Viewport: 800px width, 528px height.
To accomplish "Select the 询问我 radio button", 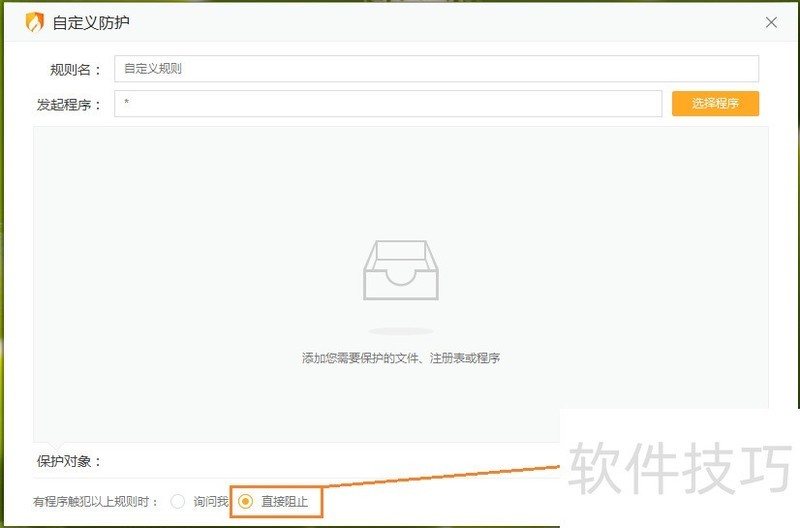I will coord(178,501).
